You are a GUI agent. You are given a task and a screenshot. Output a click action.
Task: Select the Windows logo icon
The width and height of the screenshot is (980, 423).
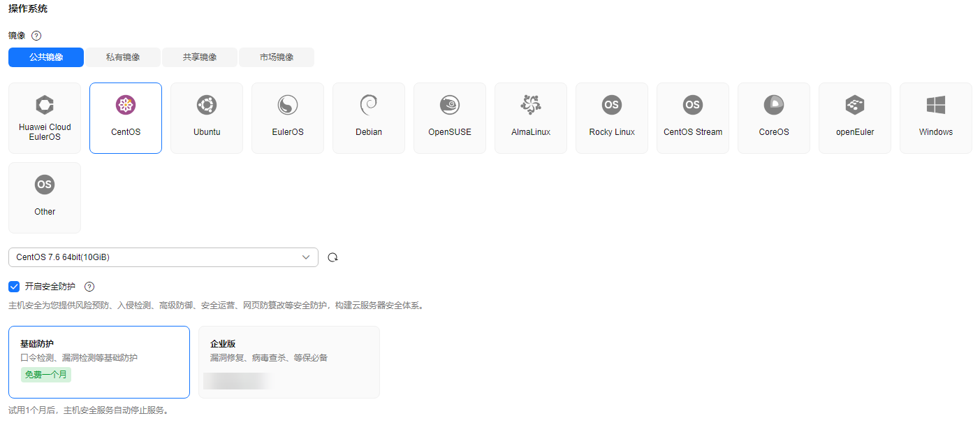(x=936, y=106)
